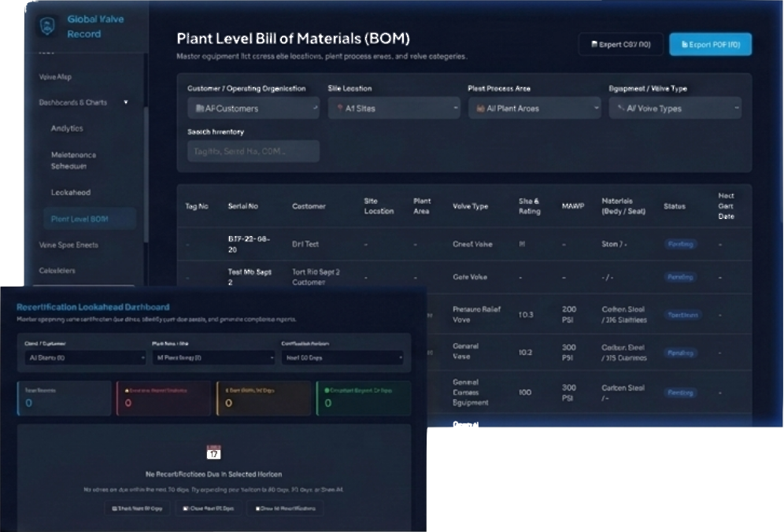Click the Next Cert Date column header
The width and height of the screenshot is (784, 532).
click(x=726, y=206)
